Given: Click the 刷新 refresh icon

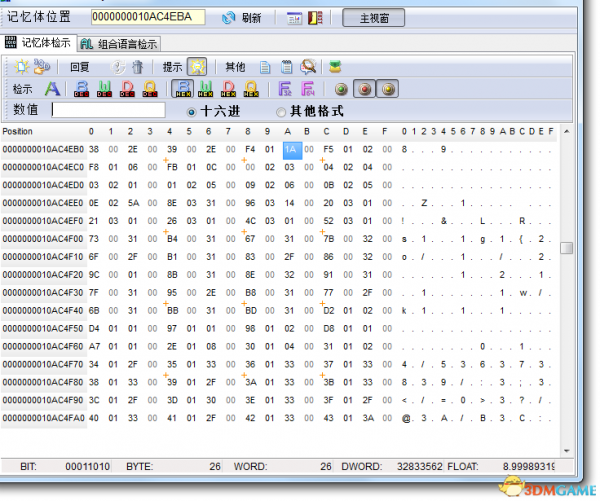Looking at the screenshot, I should point(228,18).
